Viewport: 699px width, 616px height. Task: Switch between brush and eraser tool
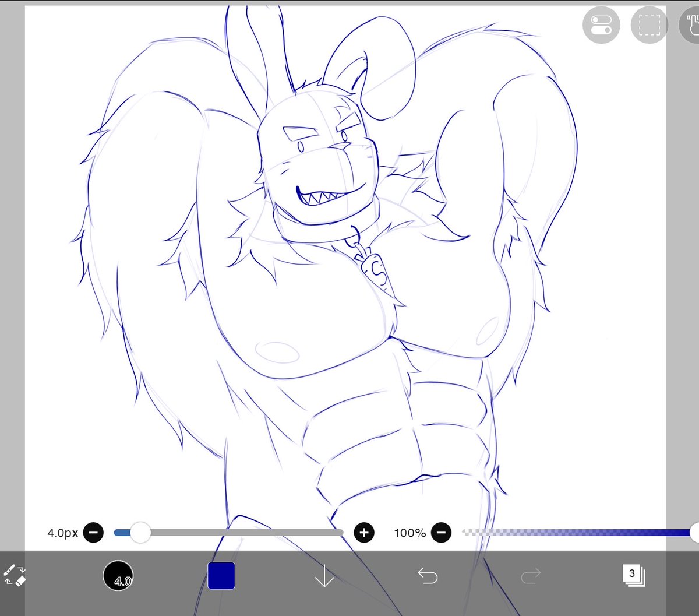coord(15,575)
